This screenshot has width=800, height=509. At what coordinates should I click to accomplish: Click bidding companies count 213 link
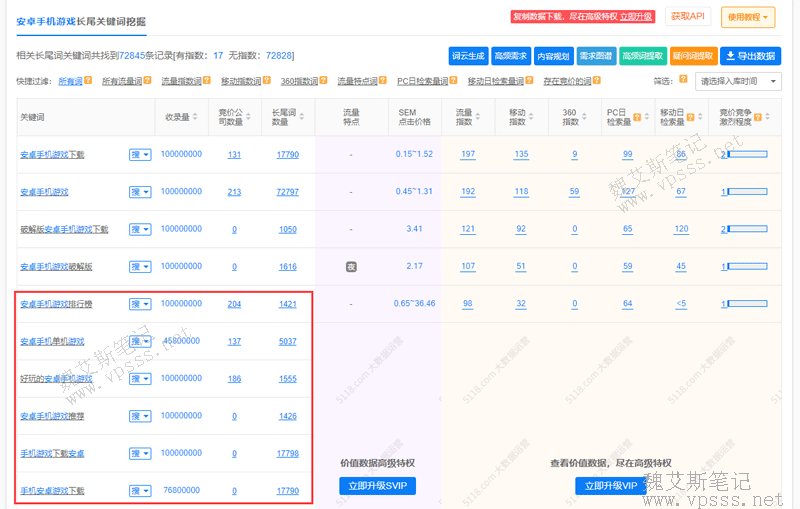tap(234, 192)
